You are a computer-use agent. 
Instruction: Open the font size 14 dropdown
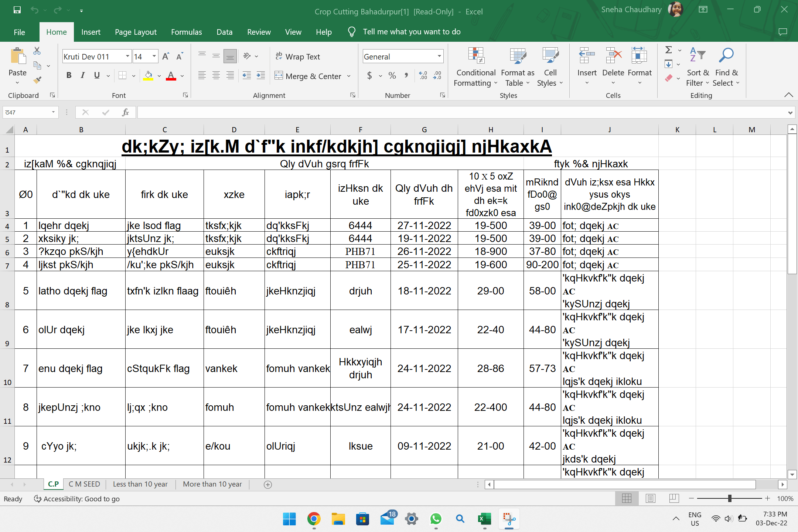pos(154,57)
